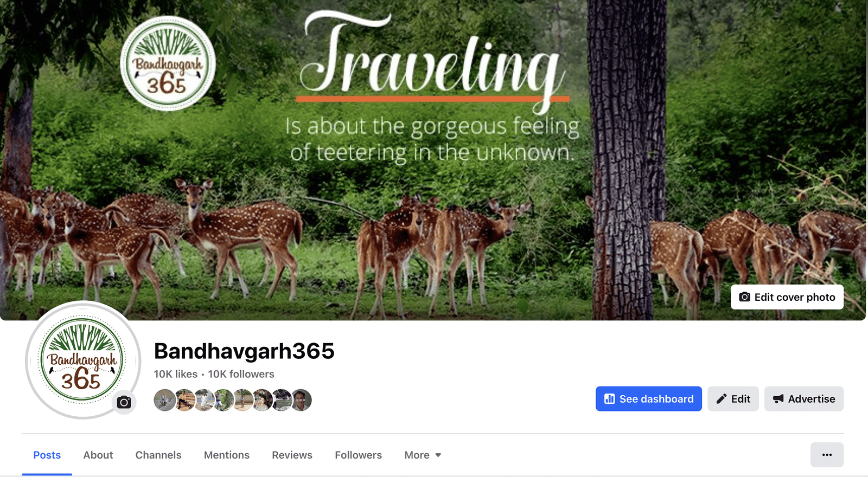Click the first follower avatar
868x477 pixels.
point(164,400)
